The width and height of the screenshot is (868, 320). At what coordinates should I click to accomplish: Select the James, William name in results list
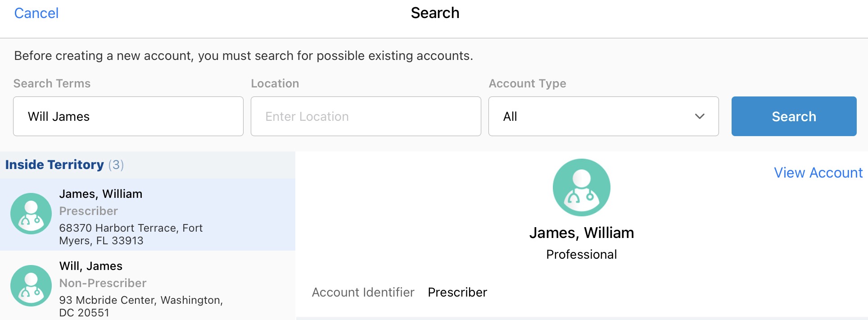click(101, 194)
